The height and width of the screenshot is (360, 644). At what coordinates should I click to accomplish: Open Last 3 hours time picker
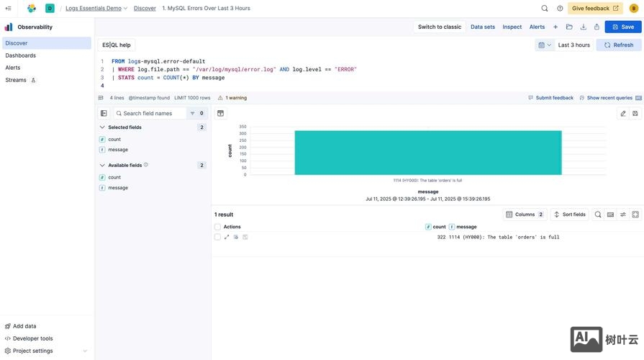tap(573, 45)
